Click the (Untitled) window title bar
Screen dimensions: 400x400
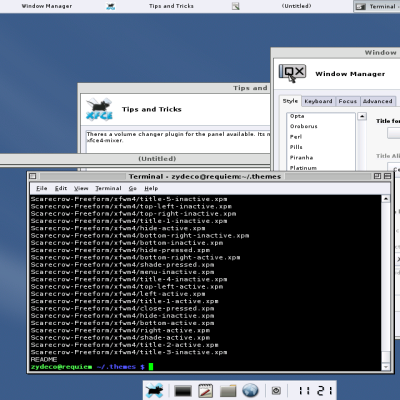click(135, 159)
